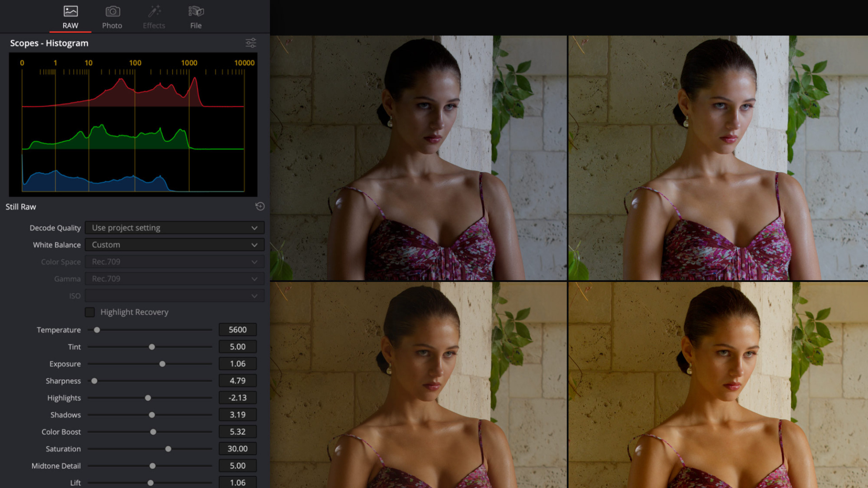868x488 pixels.
Task: Open the RAW panel icon
Action: (71, 11)
